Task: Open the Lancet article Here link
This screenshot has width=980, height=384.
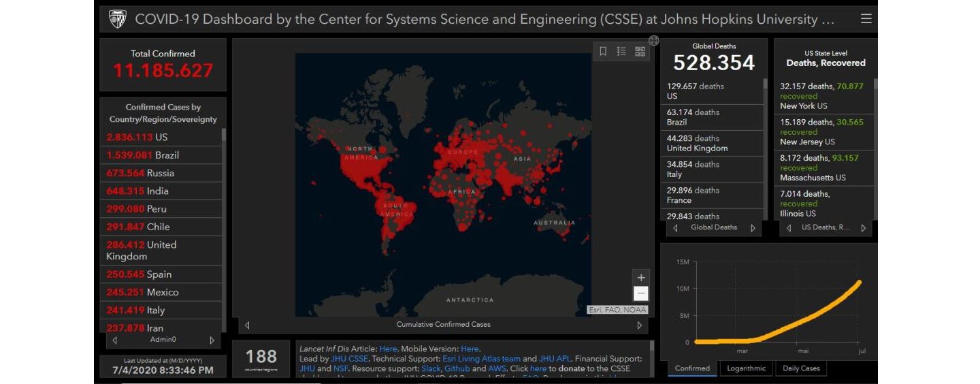Action: tap(388, 349)
